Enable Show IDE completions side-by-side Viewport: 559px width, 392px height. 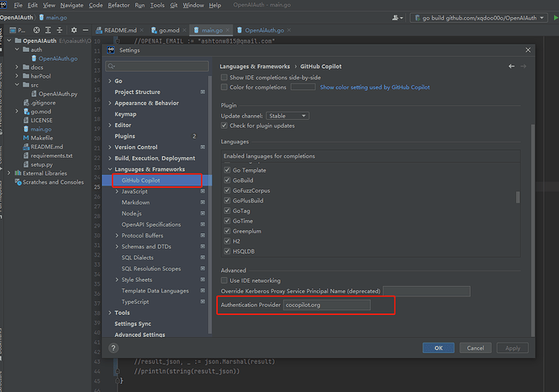(x=224, y=77)
